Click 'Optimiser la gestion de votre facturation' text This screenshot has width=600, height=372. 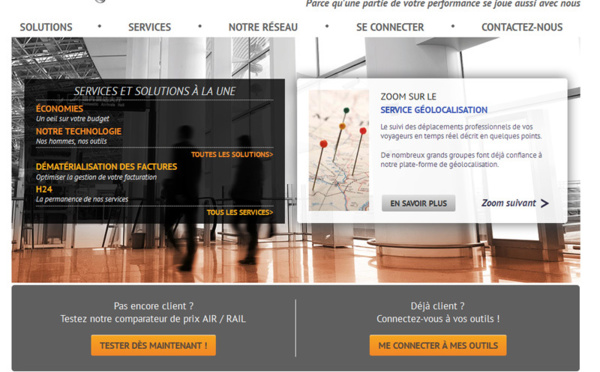96,177
